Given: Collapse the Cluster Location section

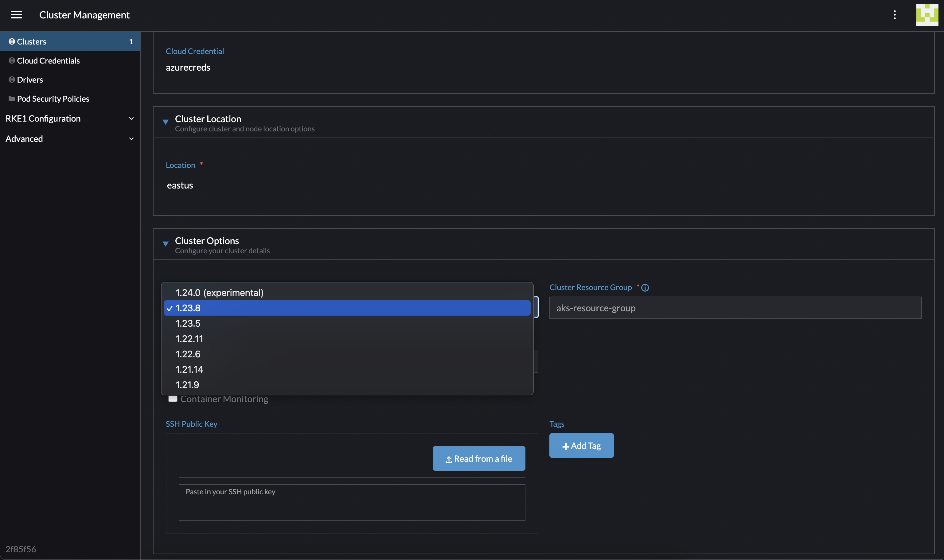Looking at the screenshot, I should coord(166,122).
